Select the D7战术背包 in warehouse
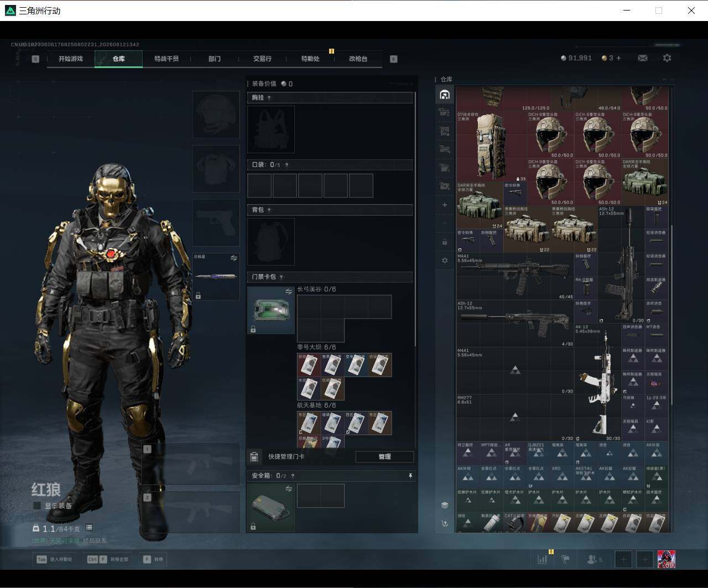 pos(491,147)
